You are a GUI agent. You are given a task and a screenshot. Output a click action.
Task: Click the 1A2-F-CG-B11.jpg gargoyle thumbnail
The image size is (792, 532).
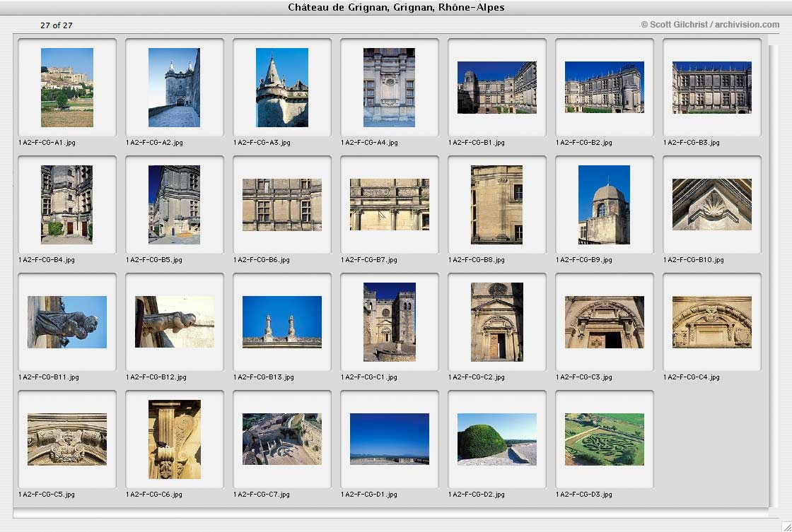point(67,322)
